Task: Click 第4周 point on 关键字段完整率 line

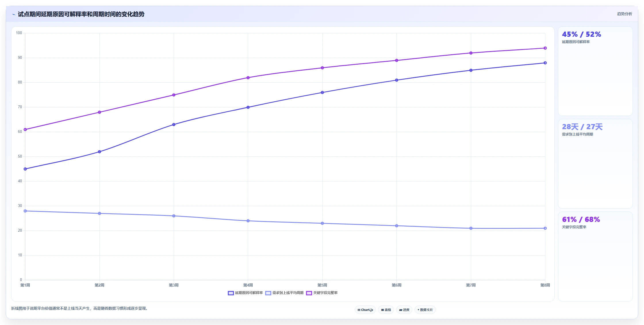Action: pos(248,78)
